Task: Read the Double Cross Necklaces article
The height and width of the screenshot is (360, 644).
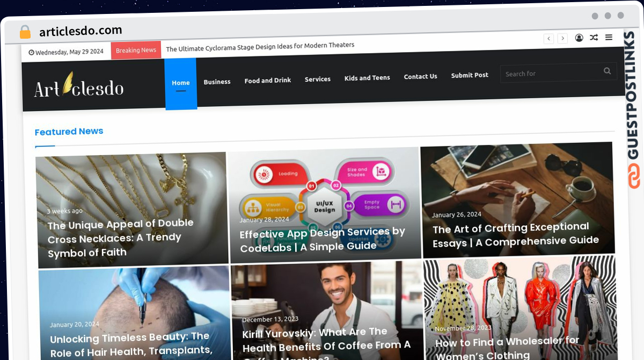Action: 120,238
